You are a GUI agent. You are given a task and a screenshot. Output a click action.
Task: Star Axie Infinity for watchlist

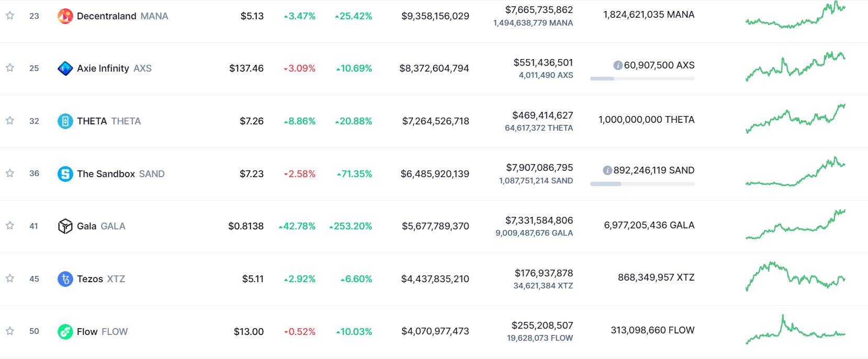(10, 68)
